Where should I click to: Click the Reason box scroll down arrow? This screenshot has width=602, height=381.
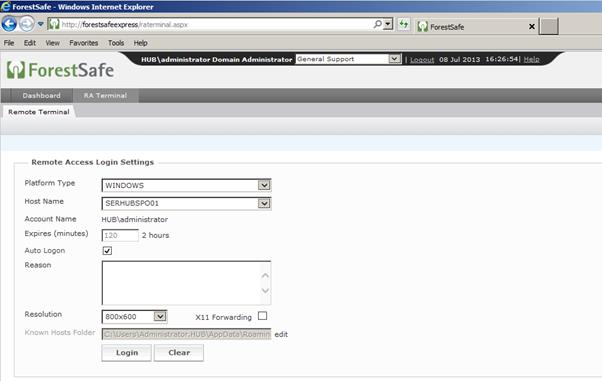265,291
